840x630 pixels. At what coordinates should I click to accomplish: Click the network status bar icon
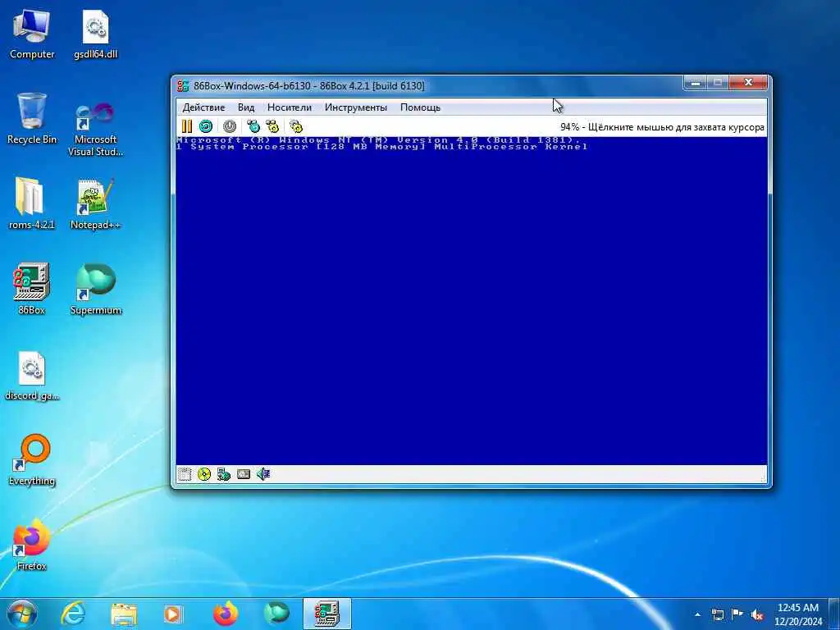pyautogui.click(x=224, y=474)
